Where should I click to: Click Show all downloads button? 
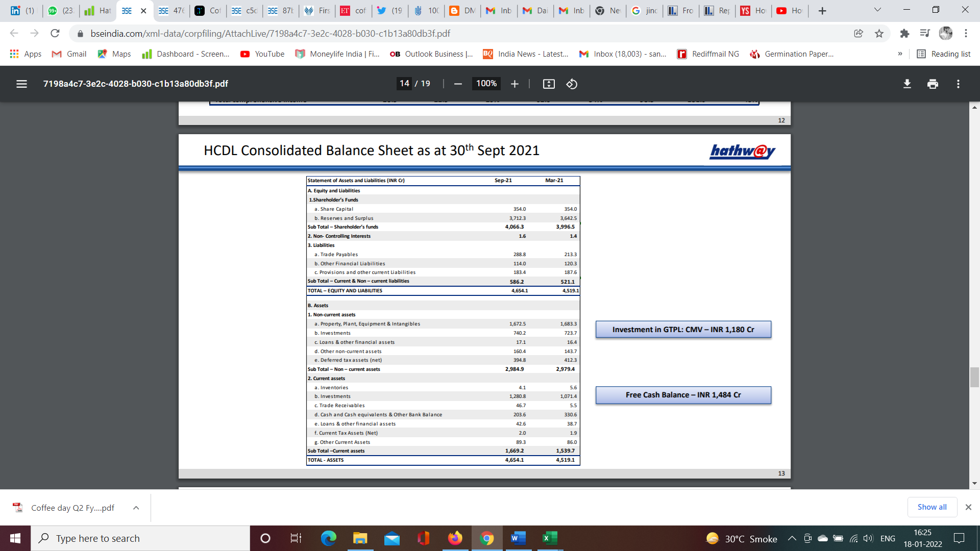tap(932, 507)
